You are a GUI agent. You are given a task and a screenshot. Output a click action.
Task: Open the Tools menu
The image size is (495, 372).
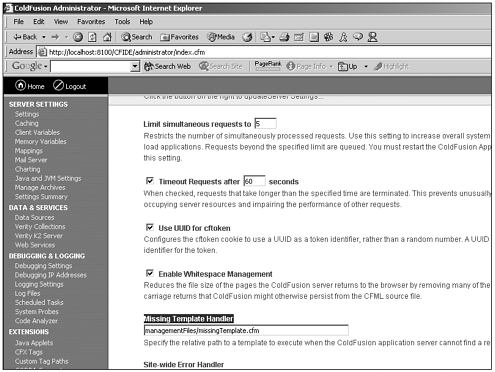(x=122, y=22)
